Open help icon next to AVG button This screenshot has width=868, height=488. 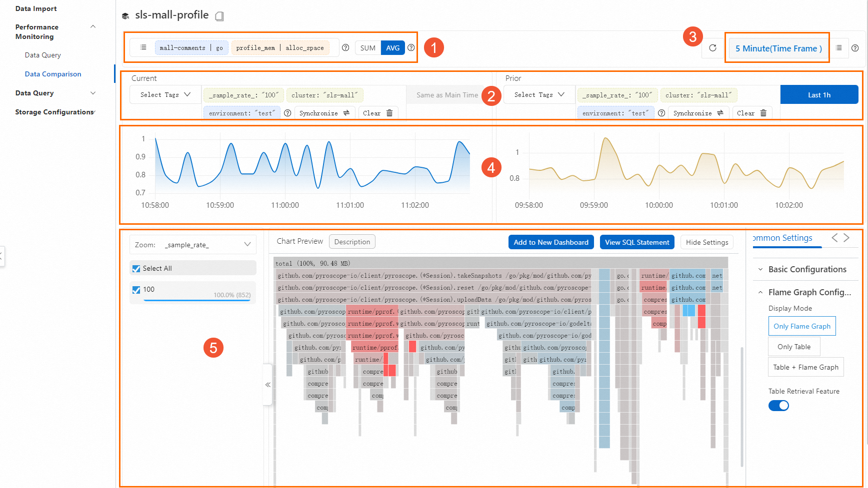tap(411, 48)
